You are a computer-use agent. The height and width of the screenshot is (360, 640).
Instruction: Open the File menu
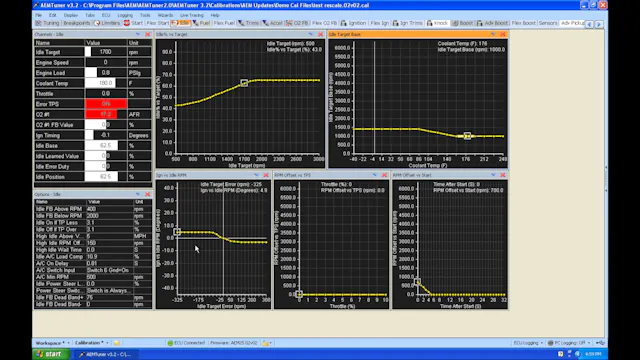pyautogui.click(x=38, y=15)
